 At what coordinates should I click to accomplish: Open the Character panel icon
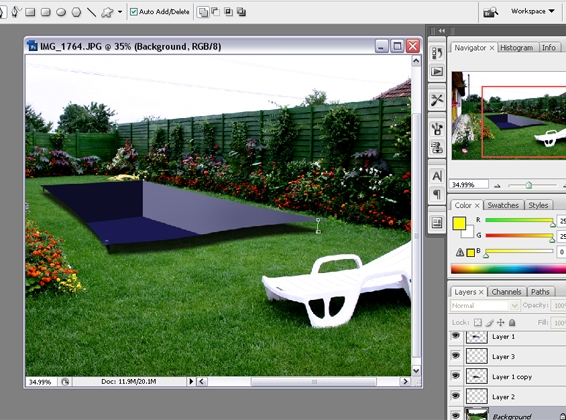[x=437, y=176]
